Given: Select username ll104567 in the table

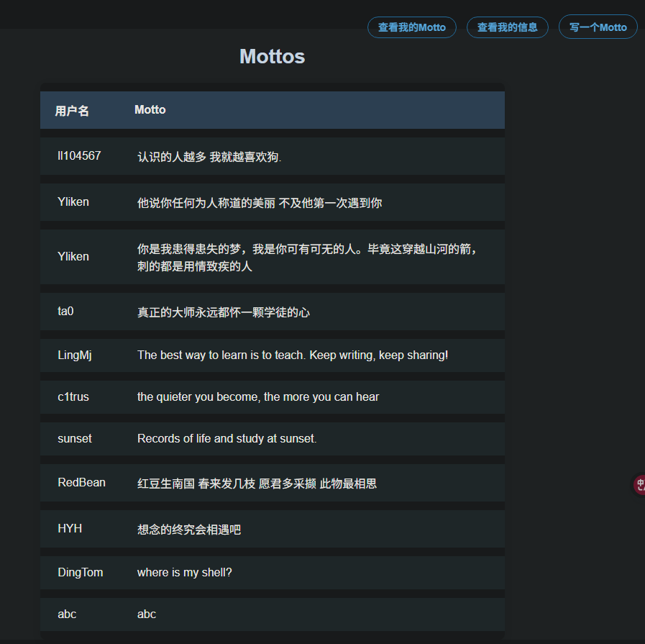Looking at the screenshot, I should pos(79,156).
